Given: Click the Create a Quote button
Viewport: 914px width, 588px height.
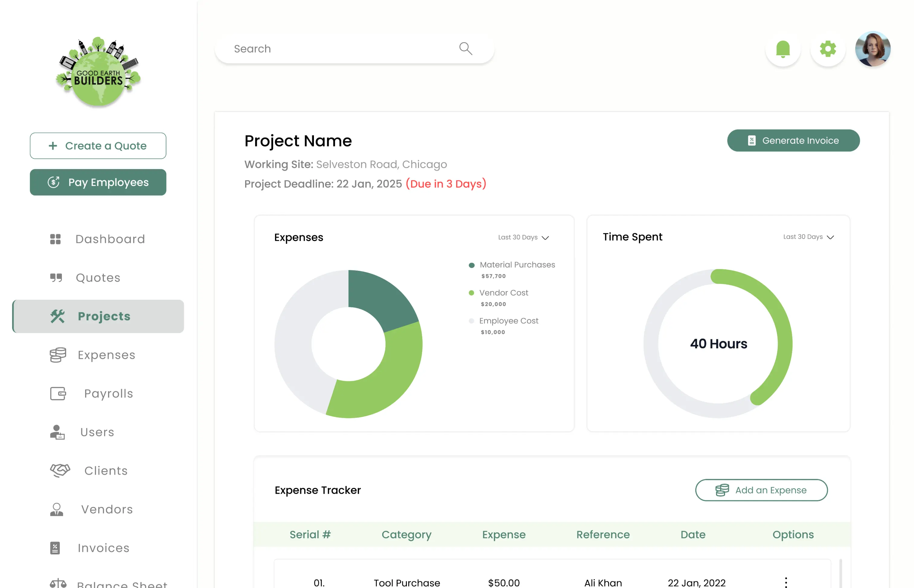Looking at the screenshot, I should 98,146.
